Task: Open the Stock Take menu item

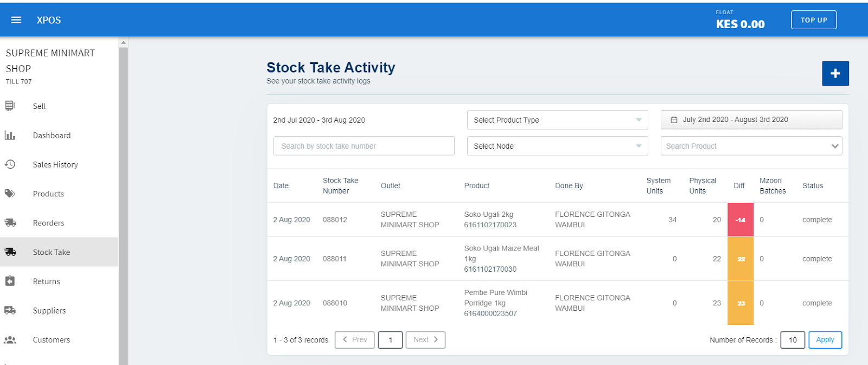Action: click(52, 252)
